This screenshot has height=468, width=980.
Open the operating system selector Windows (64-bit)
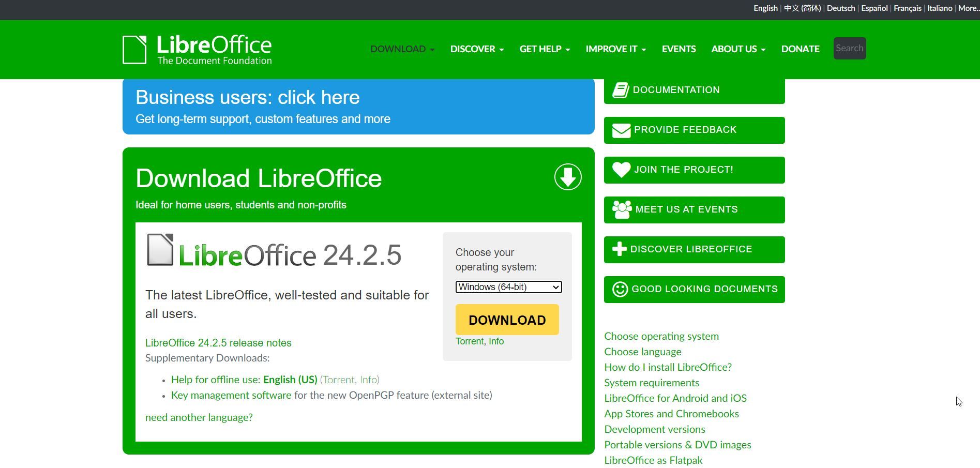point(508,287)
